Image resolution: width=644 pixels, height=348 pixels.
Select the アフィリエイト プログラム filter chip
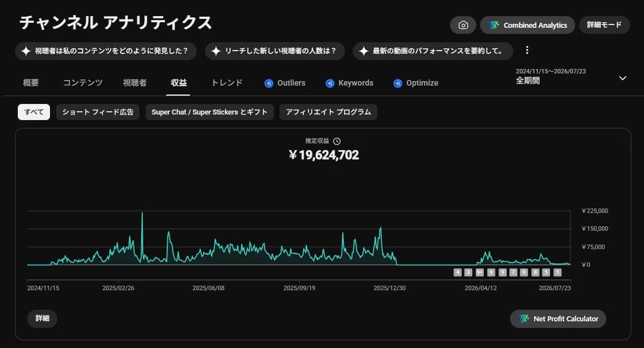coord(328,112)
